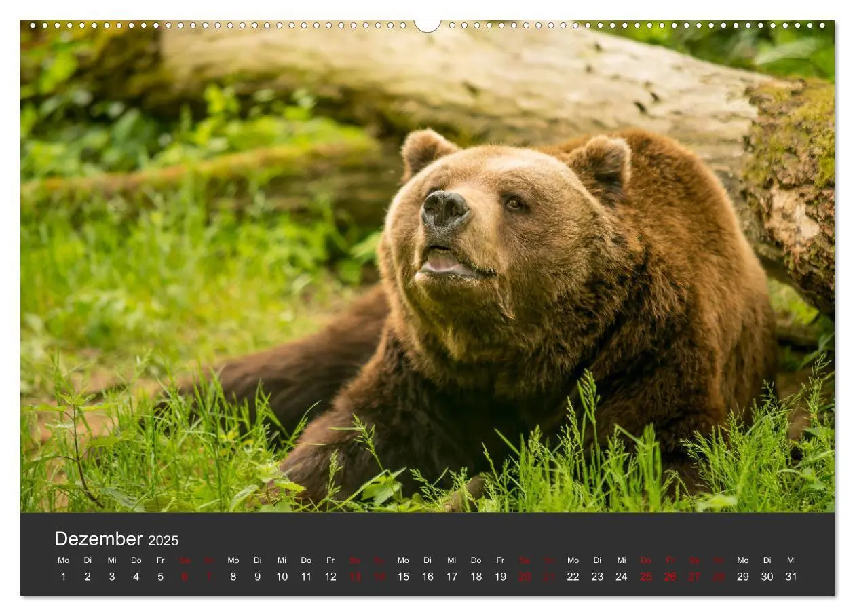Select date 24 in the date row
This screenshot has width=855, height=616.
tap(622, 577)
